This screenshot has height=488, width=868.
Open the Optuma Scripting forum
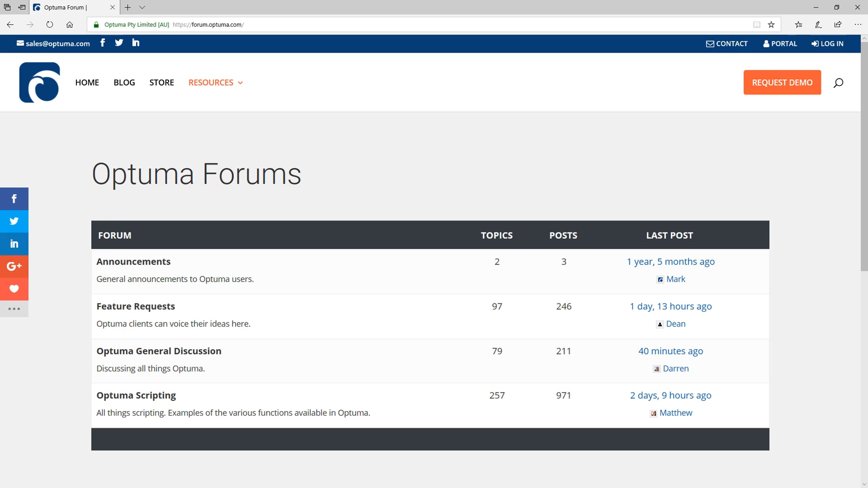(x=136, y=395)
